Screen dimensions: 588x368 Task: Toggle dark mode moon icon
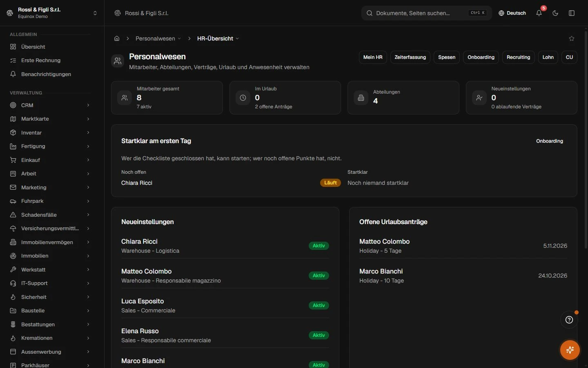pos(555,13)
